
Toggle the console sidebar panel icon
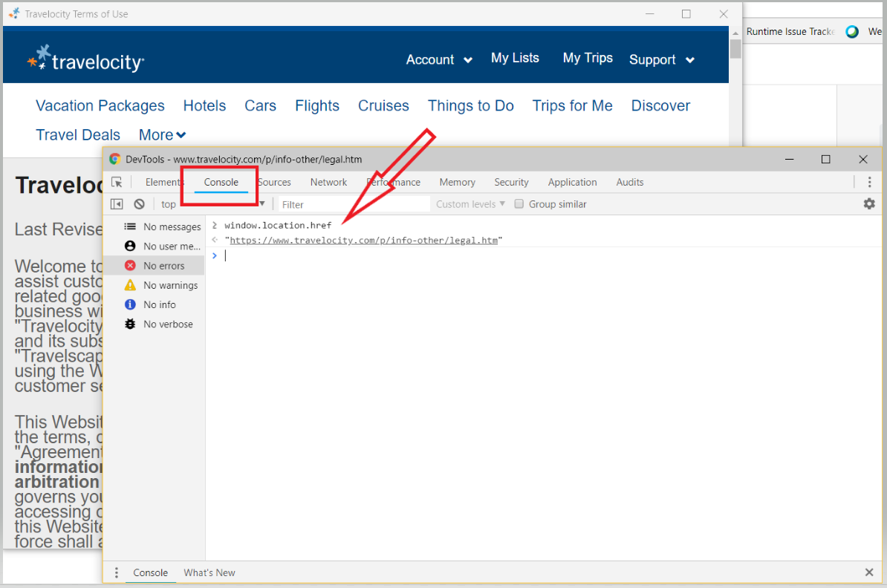(x=117, y=204)
